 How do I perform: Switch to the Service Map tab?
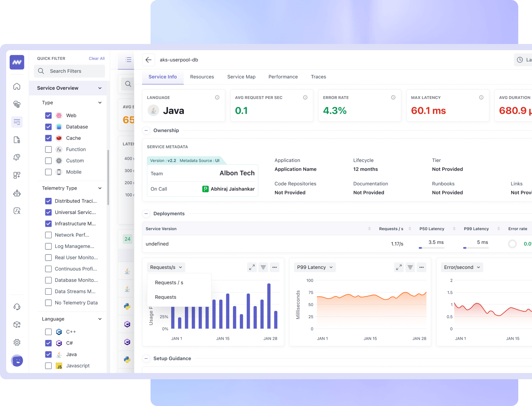241,77
